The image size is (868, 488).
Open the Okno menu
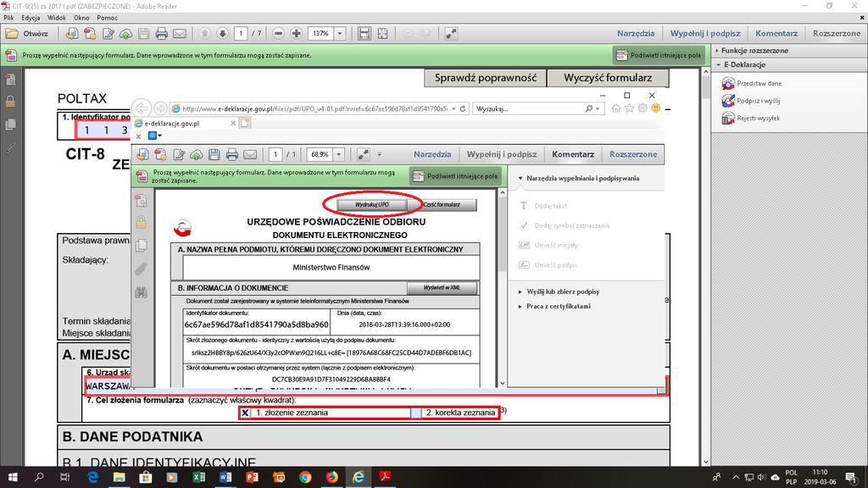click(81, 18)
